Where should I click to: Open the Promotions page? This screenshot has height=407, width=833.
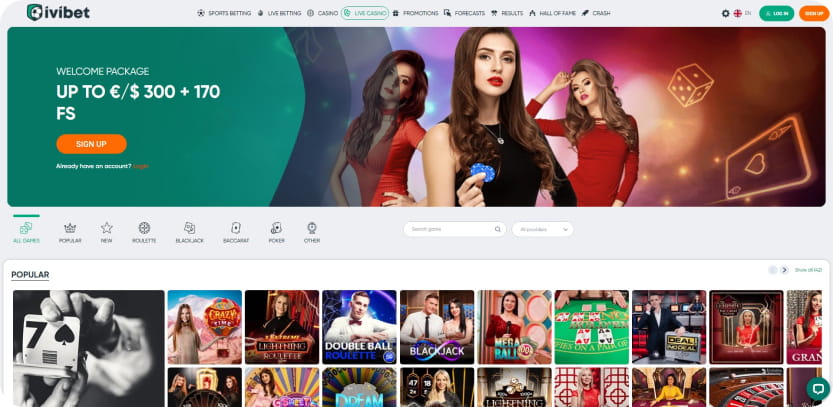pyautogui.click(x=415, y=13)
